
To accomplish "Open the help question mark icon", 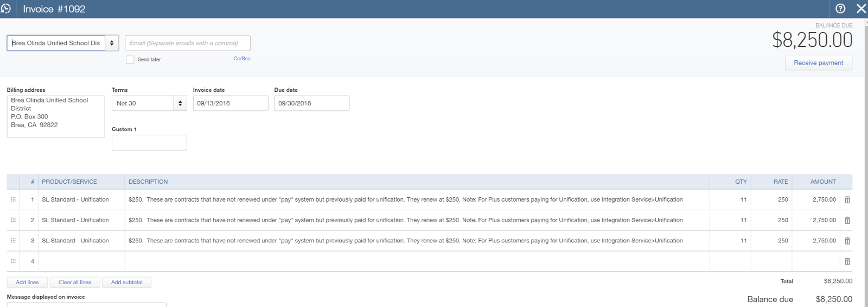I will coord(840,9).
